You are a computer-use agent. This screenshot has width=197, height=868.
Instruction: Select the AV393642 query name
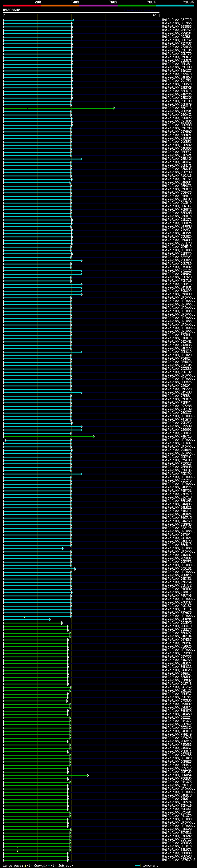(11, 10)
